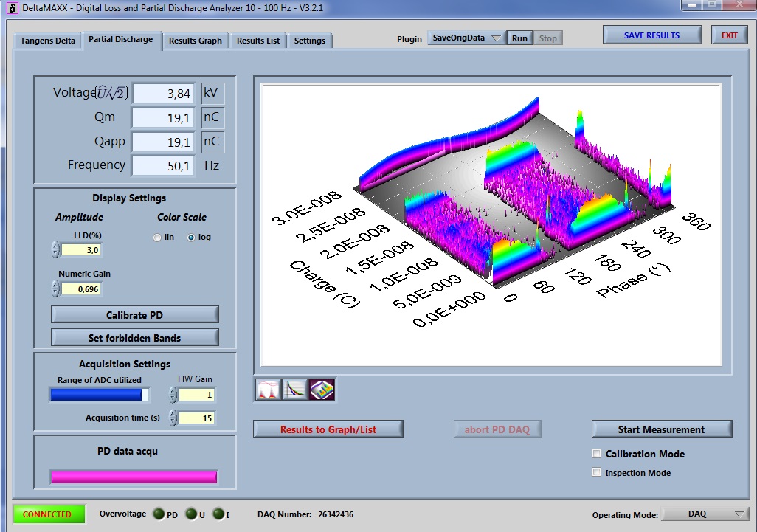The image size is (757, 532).
Task: Open the SaveOrigData plugin dropdown
Action: point(466,38)
